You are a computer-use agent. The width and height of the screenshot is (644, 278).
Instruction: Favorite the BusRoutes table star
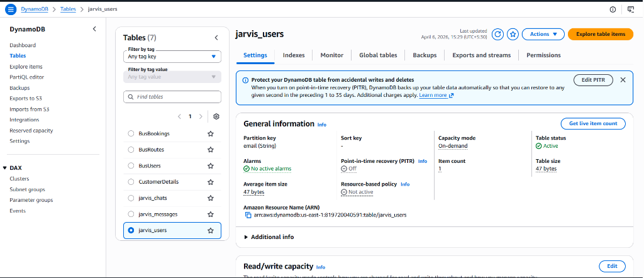coord(211,150)
